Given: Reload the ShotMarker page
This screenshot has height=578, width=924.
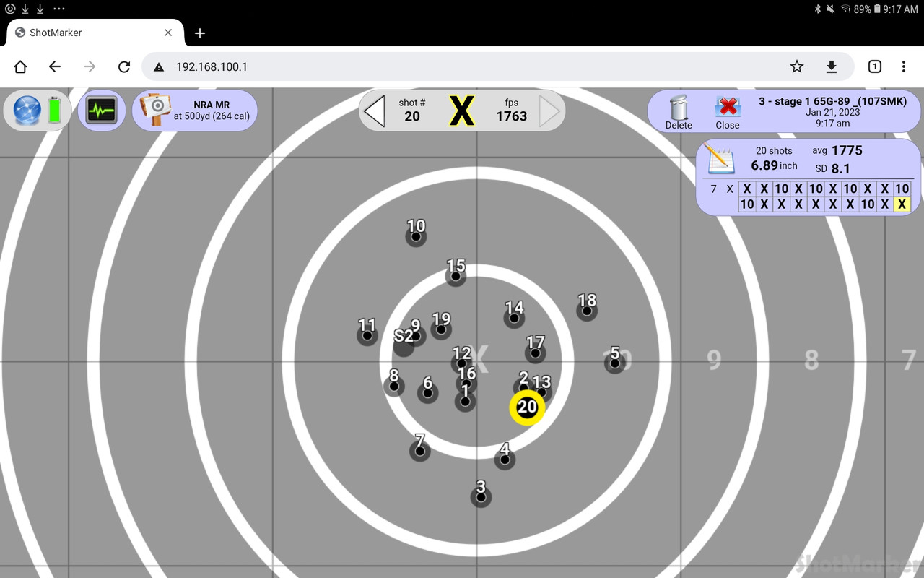Looking at the screenshot, I should [123, 66].
